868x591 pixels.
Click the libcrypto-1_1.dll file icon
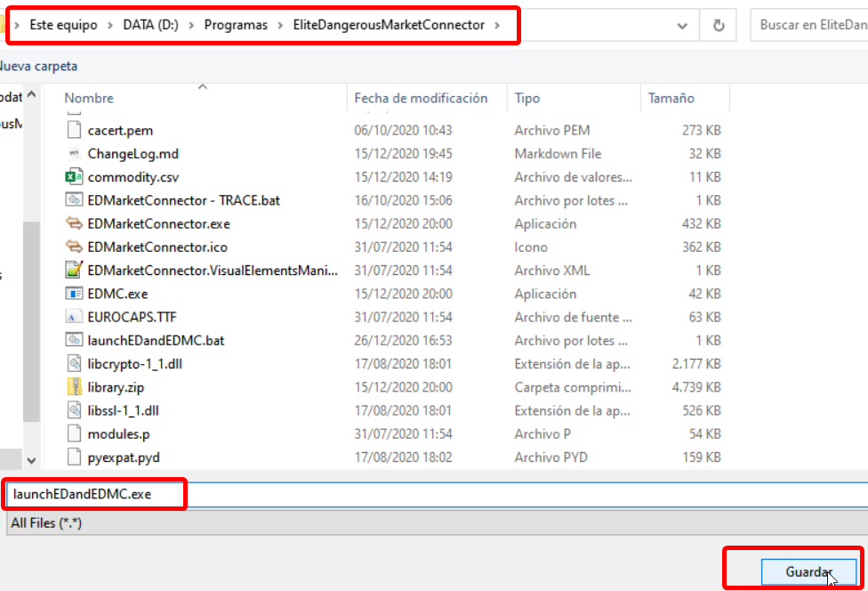click(x=74, y=363)
